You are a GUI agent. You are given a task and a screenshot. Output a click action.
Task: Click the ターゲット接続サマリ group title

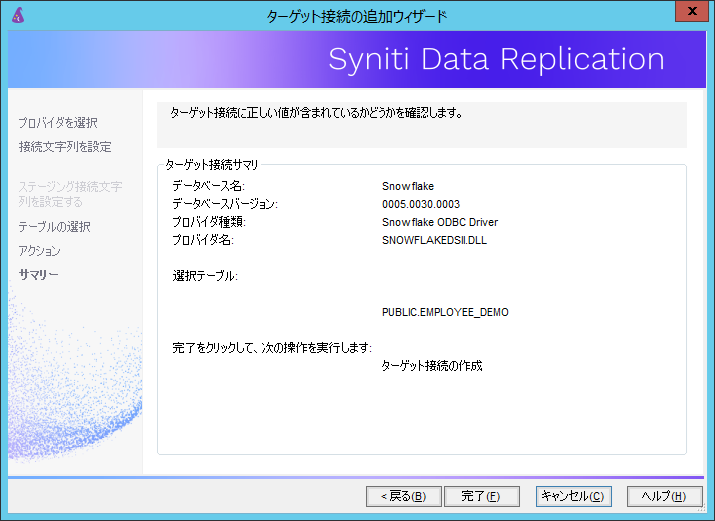212,165
